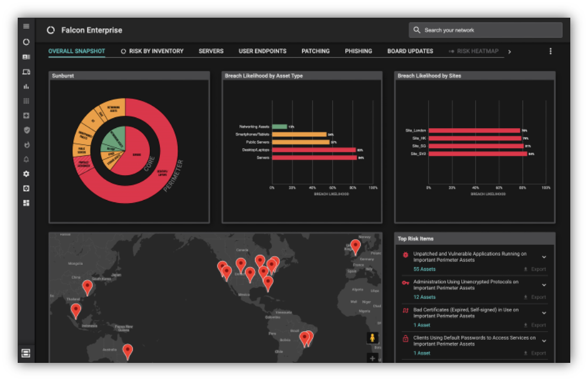This screenshot has width=588, height=380.
Task: Click the Site_SG bar in the sites chart
Action: [476, 146]
